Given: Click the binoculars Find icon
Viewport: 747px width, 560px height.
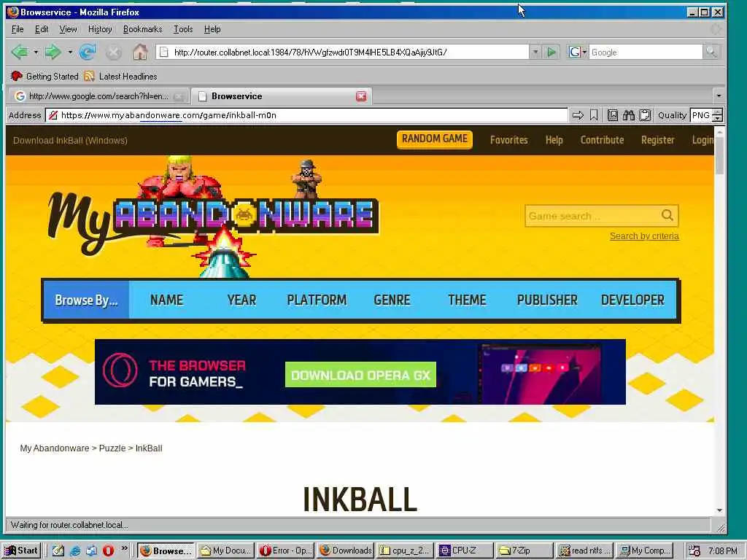Looking at the screenshot, I should [628, 115].
